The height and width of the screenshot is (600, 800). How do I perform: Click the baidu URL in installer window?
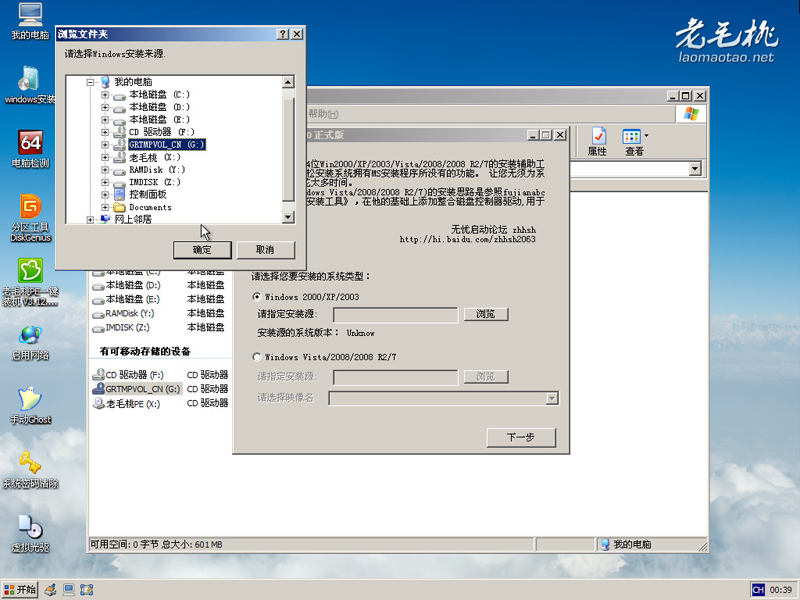click(x=467, y=239)
